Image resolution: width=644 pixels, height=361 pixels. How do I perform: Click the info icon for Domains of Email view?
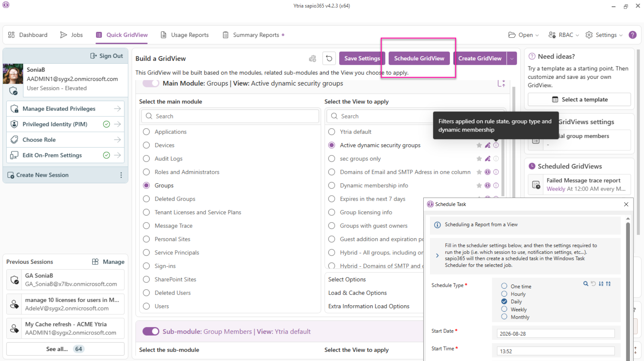pos(496,172)
